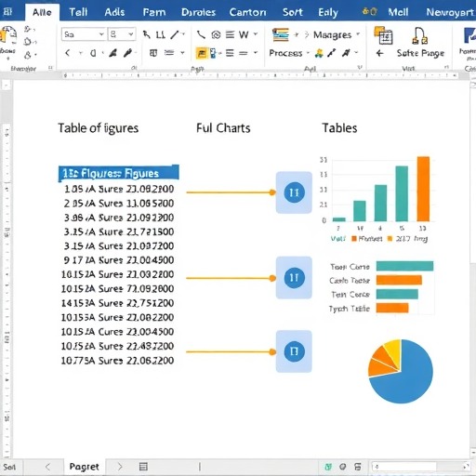Click the layout view icon in status bar

point(143,467)
